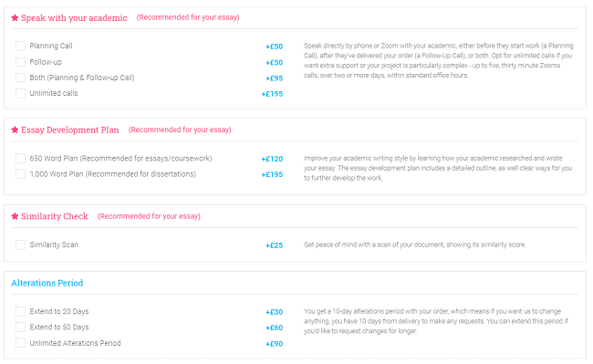Click the +£25 Similarity Scan price
The width and height of the screenshot is (593, 364).
(x=275, y=245)
